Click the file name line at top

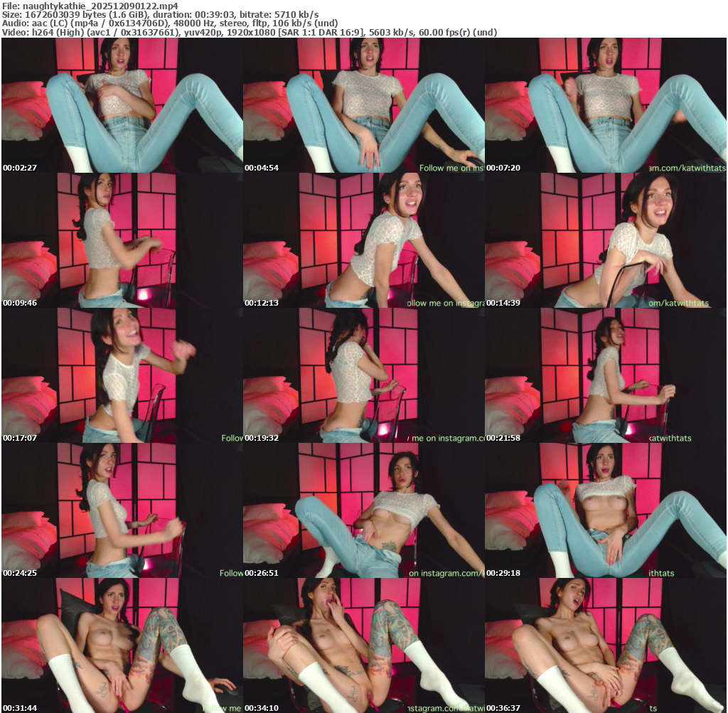click(x=90, y=6)
